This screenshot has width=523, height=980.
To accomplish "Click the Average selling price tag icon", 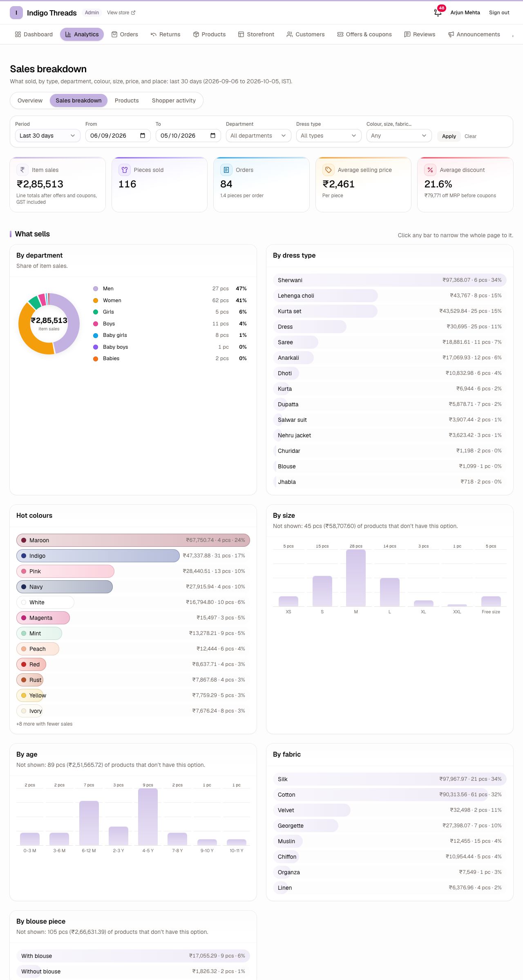I will tap(329, 170).
